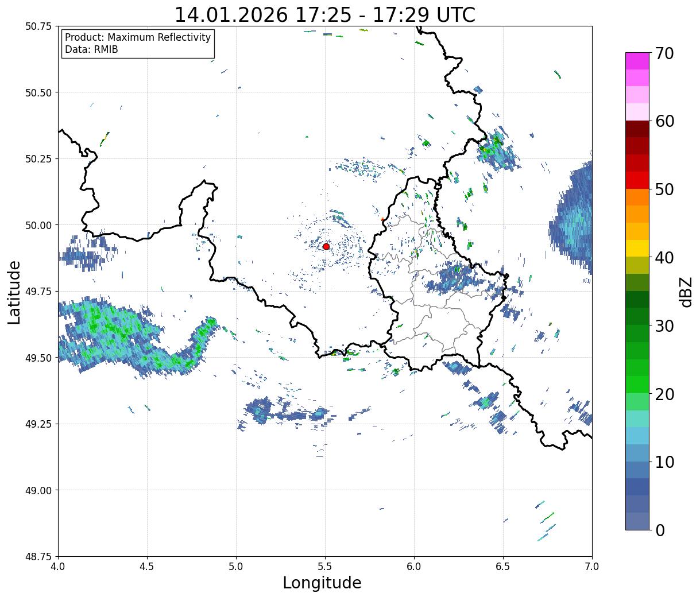Click the colorbar tick label 20
700x597 pixels.
click(x=664, y=394)
